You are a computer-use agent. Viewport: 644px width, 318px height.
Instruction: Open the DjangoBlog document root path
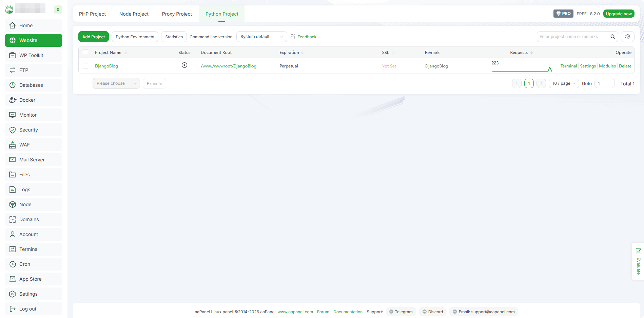coord(229,66)
